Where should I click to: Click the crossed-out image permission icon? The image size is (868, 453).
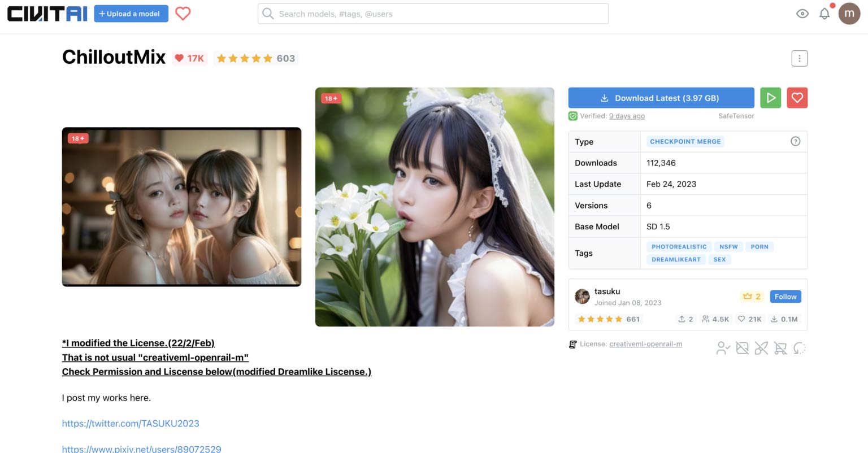(742, 348)
